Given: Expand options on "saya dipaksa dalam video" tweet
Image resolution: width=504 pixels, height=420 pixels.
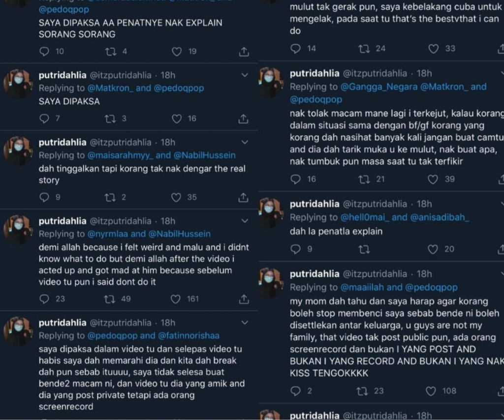Looking at the screenshot, I should [245, 323].
